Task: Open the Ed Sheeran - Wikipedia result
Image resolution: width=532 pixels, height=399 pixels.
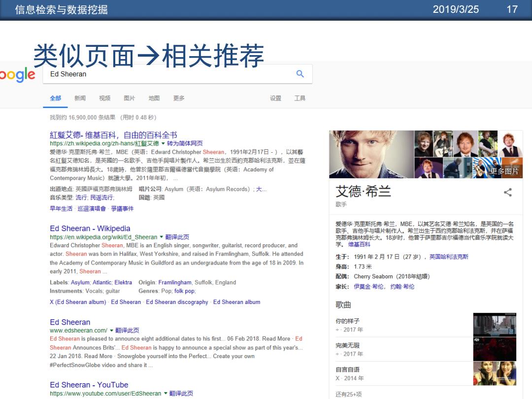Action: coord(90,229)
